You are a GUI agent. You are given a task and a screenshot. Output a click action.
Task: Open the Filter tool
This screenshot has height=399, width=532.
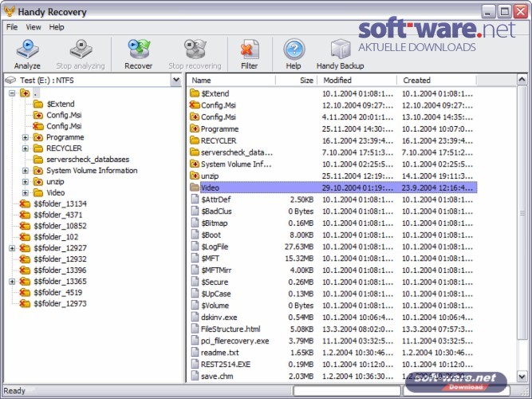250,49
